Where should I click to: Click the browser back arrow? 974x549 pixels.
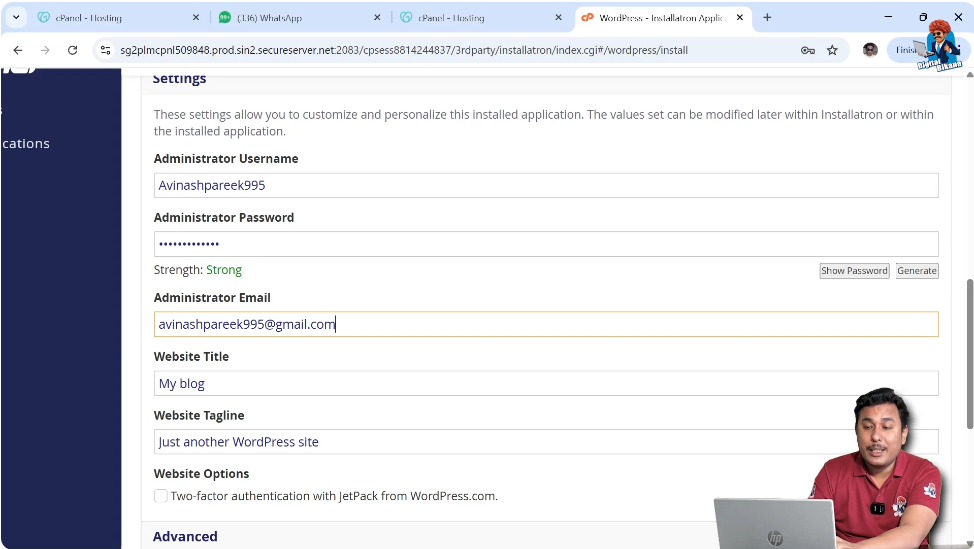pos(17,50)
